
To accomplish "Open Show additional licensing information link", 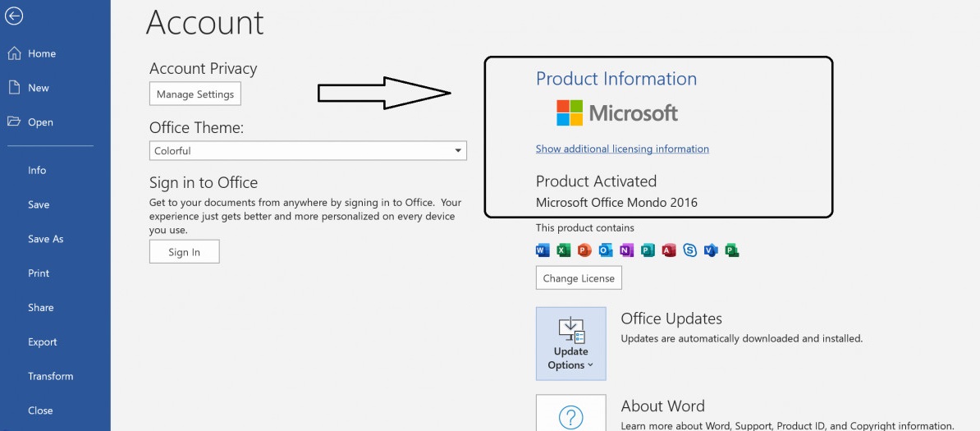I will pos(622,149).
